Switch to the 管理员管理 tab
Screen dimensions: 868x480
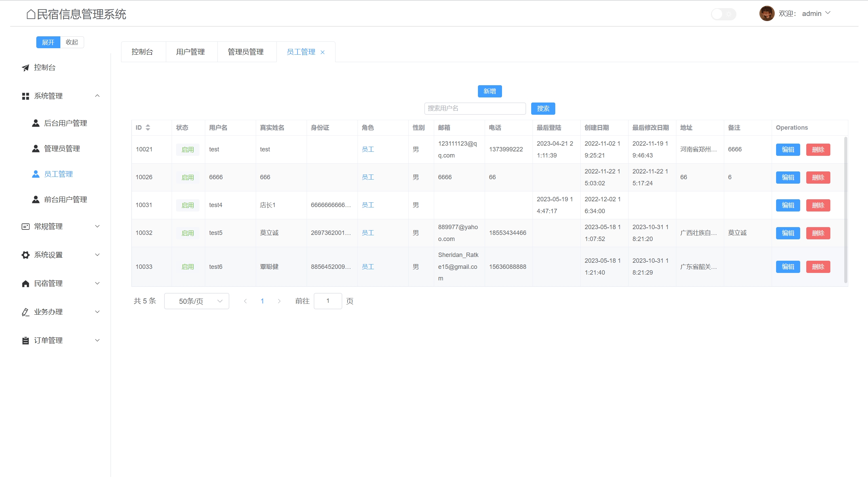[246, 52]
